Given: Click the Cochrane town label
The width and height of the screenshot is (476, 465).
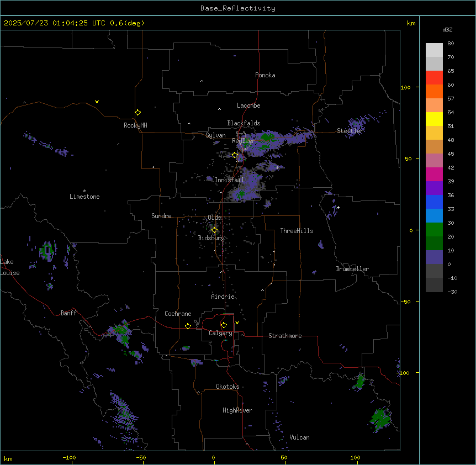Looking at the screenshot, I should tap(178, 314).
